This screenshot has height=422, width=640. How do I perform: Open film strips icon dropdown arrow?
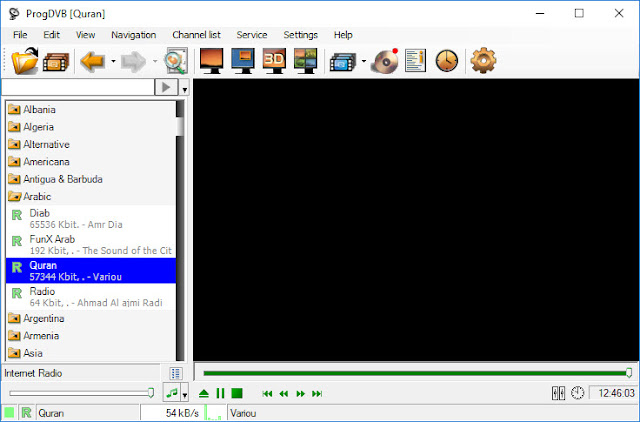(x=363, y=62)
